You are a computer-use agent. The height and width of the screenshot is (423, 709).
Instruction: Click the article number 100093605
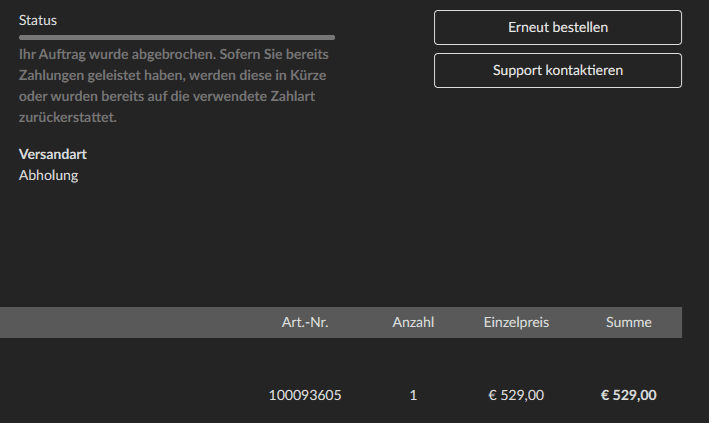tap(305, 395)
